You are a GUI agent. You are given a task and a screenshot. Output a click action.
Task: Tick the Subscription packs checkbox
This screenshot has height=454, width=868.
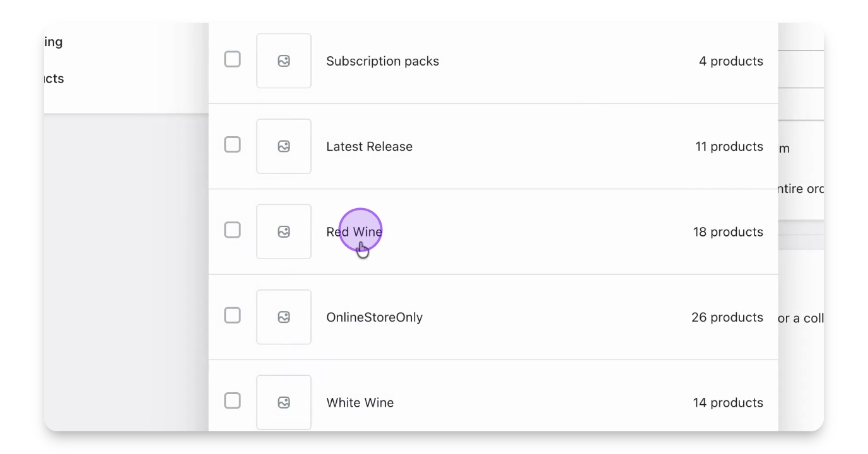[233, 59]
